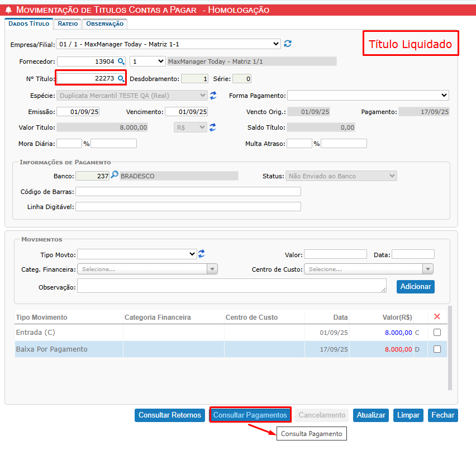Click the refresh icon next to Tipo Movto
Image resolution: width=476 pixels, height=450 pixels.
click(202, 254)
